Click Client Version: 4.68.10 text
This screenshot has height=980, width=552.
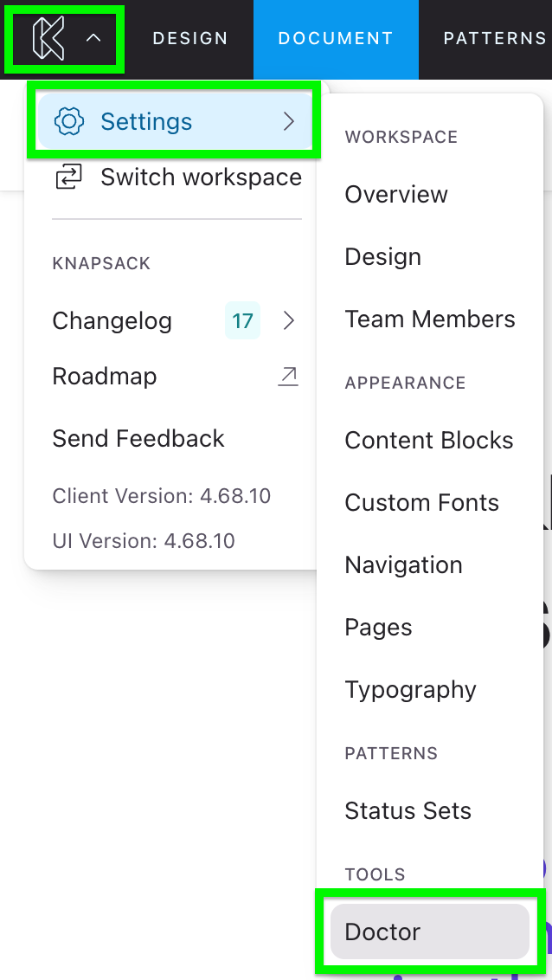tap(162, 496)
